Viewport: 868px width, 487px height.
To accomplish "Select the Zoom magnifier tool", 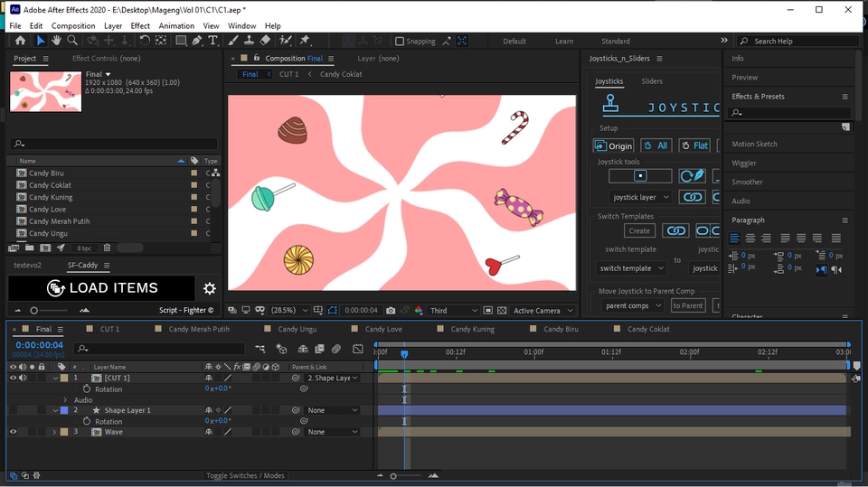I will (x=72, y=41).
